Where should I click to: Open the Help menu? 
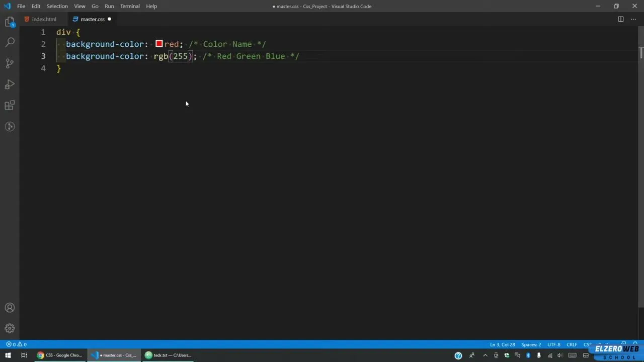click(x=151, y=6)
